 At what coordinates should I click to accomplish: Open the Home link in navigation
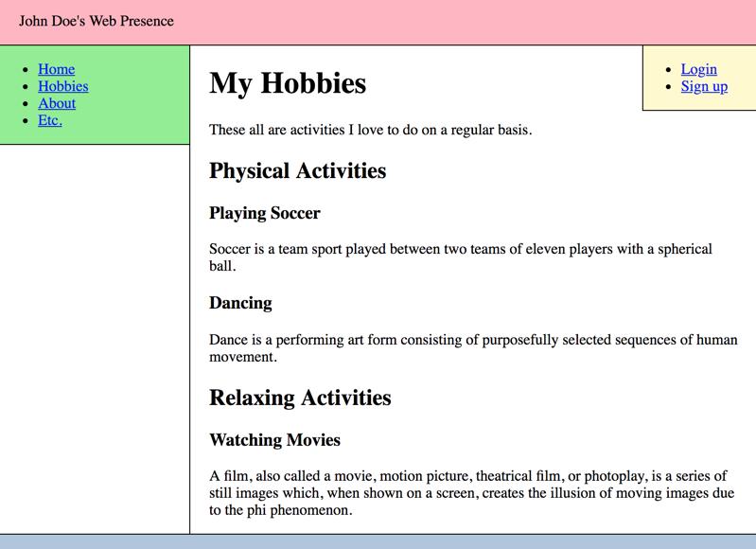click(56, 69)
